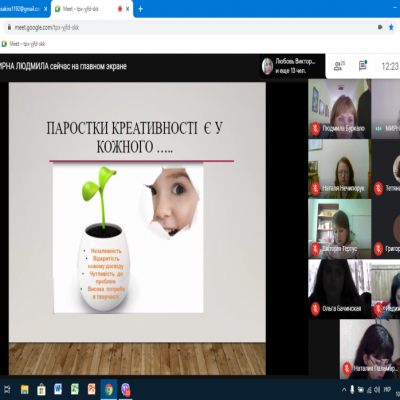
Task: Click the Chrome icon in taskbar
Action: (x=109, y=389)
